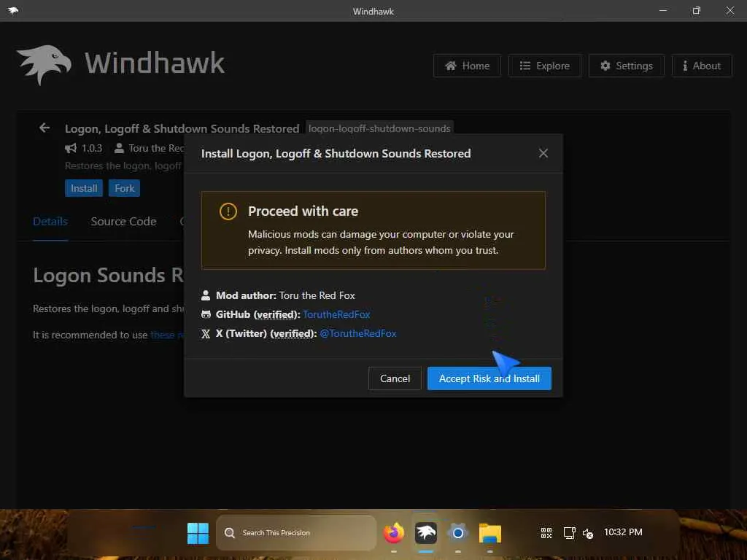Viewport: 747px width, 560px height.
Task: Open the About page
Action: point(702,66)
